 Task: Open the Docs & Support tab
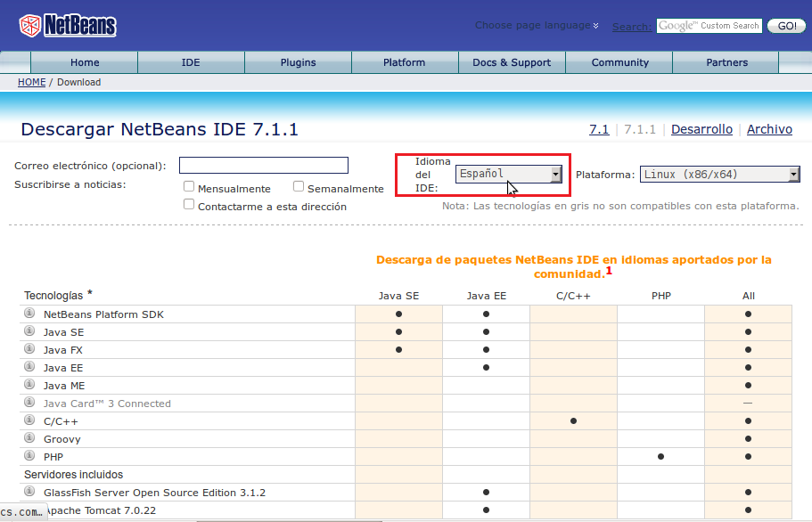coord(512,62)
